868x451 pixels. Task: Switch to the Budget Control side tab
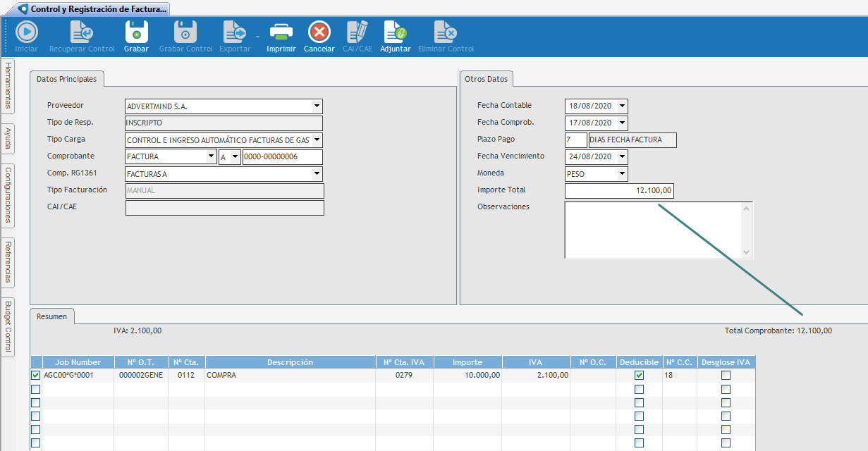8,326
